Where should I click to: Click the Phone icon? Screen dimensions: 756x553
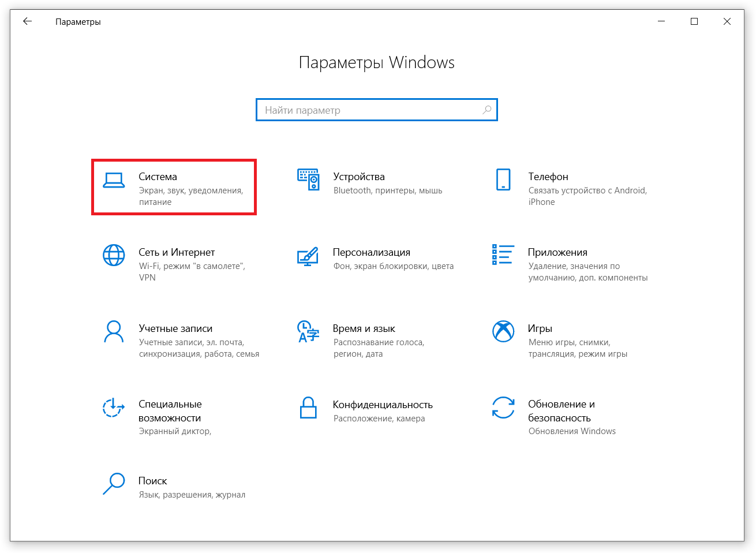pyautogui.click(x=503, y=180)
